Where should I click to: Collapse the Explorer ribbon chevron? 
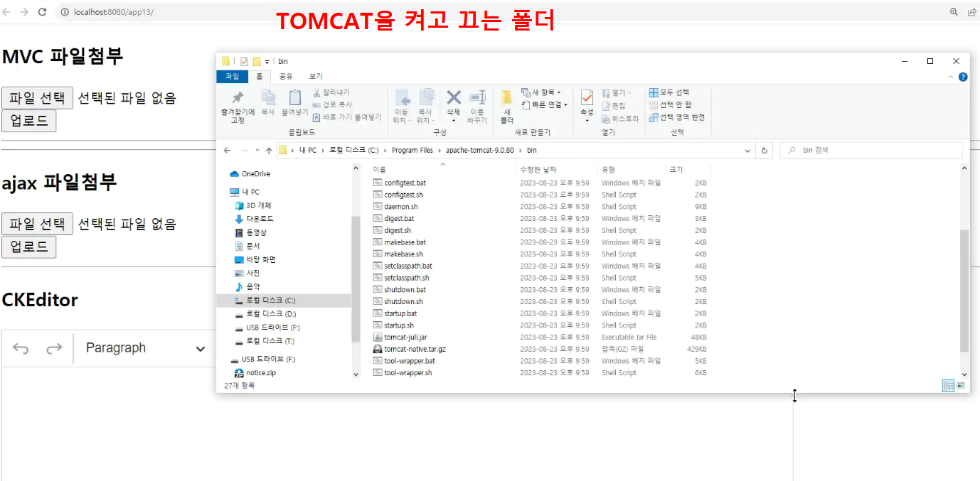click(952, 77)
